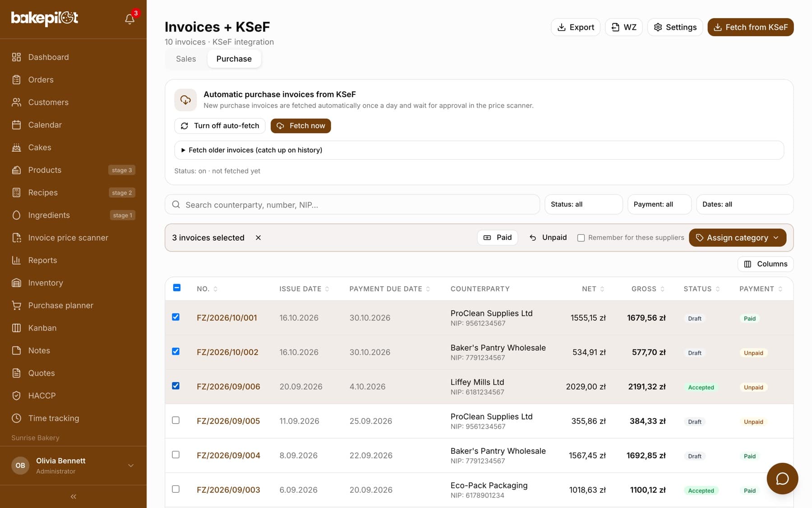812x508 pixels.
Task: Expand Fetch older invoices section
Action: tap(479, 150)
